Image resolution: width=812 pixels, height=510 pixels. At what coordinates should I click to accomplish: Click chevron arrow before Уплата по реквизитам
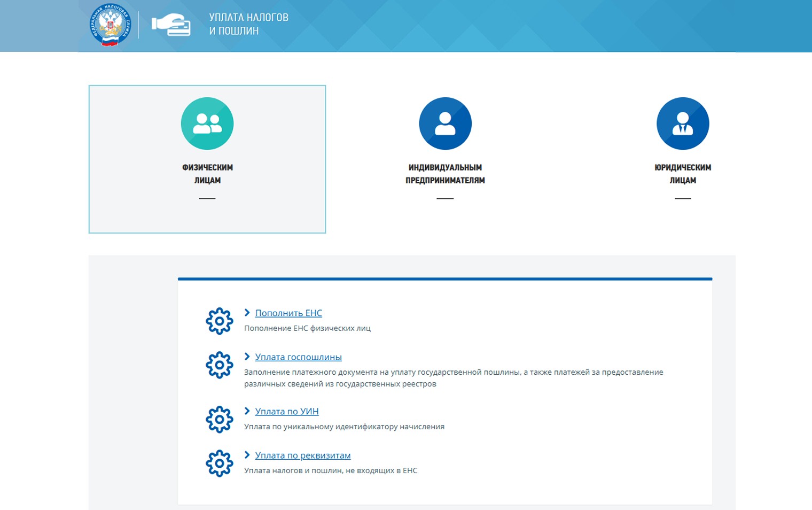pyautogui.click(x=247, y=455)
